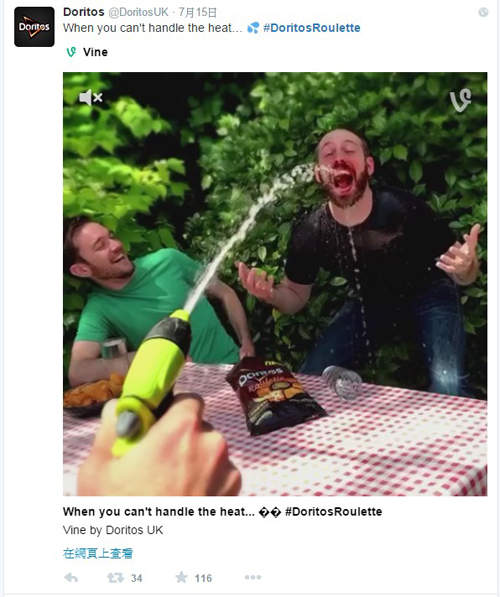The image size is (500, 597).
Task: Click the Vine card title text
Action: pos(222,511)
